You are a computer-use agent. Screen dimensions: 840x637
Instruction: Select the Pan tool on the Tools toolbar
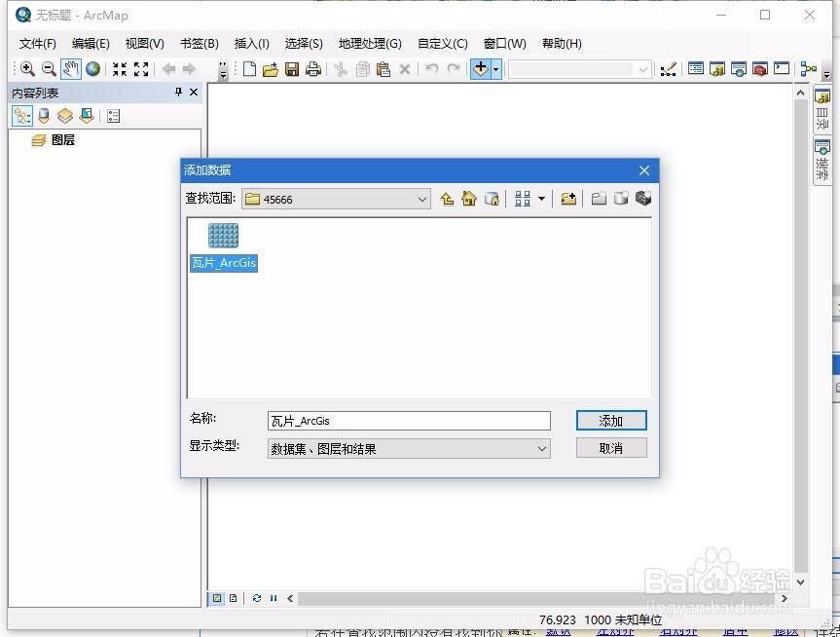[x=69, y=69]
